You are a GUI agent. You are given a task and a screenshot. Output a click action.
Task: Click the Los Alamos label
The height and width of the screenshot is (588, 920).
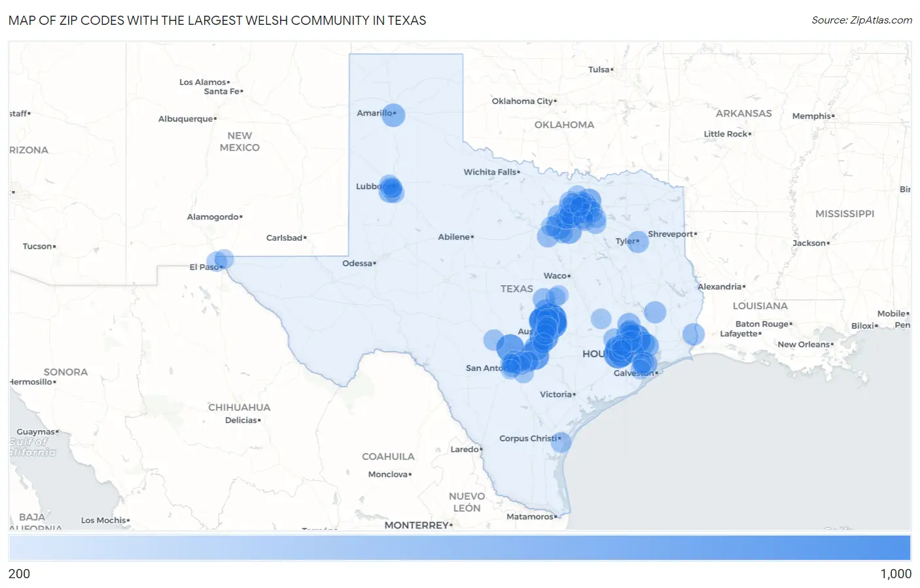pos(203,82)
